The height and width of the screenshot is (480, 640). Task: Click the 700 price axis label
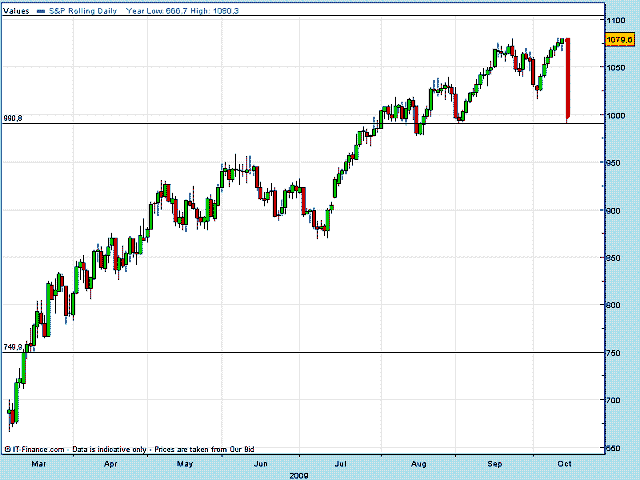pos(613,400)
